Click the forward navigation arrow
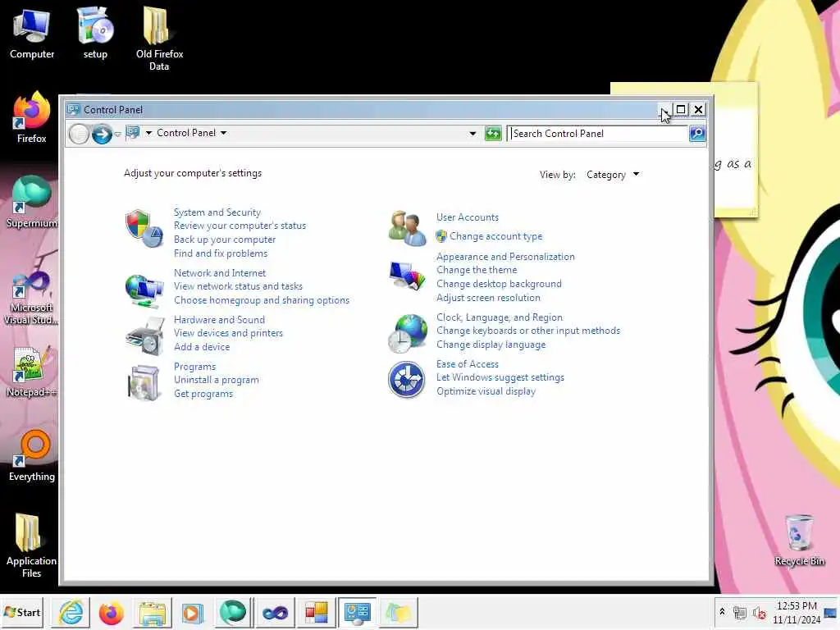Viewport: 840px width, 630px height. tap(102, 134)
